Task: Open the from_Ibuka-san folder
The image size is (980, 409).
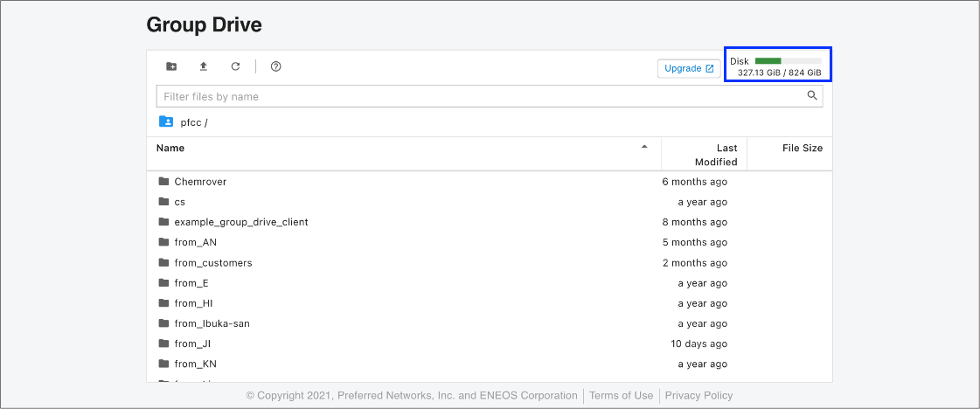Action: pos(212,323)
